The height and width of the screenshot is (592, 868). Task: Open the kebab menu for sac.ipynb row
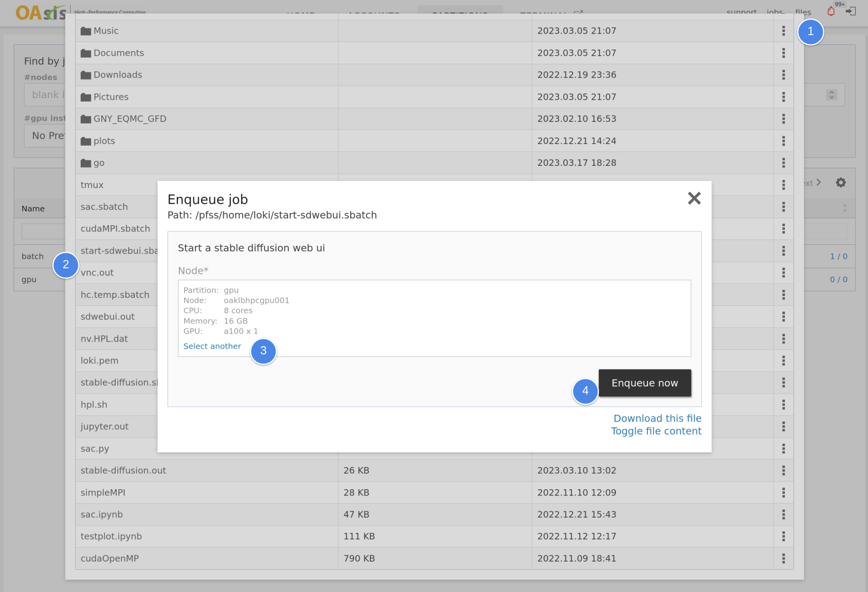pyautogui.click(x=783, y=514)
